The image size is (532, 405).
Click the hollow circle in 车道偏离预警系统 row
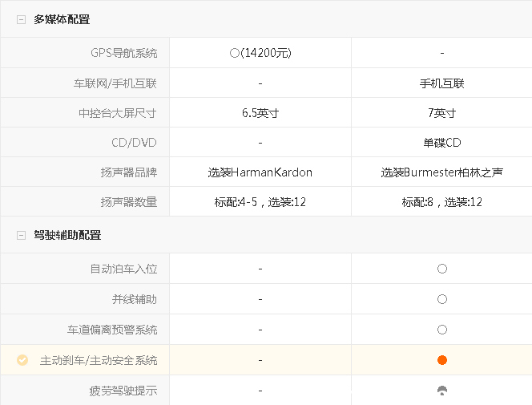(x=442, y=330)
